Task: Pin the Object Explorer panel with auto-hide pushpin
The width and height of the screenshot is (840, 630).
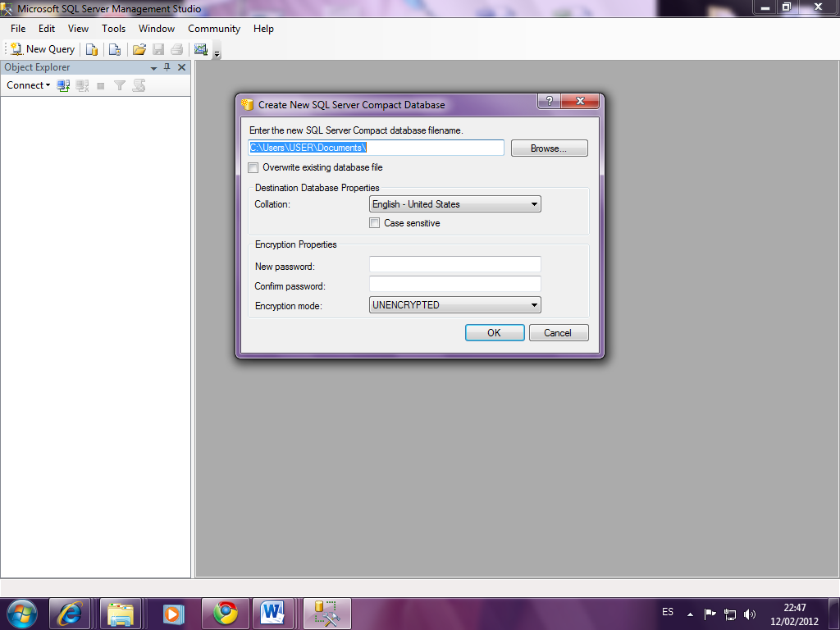Action: click(x=167, y=67)
